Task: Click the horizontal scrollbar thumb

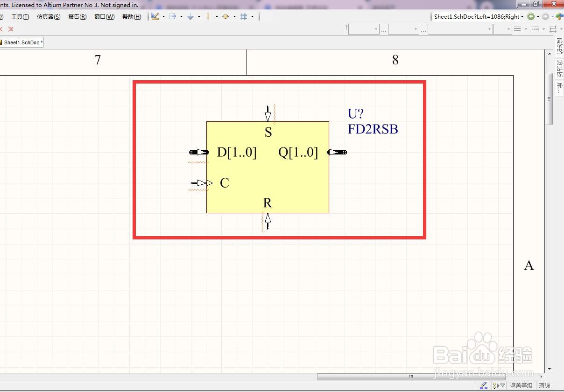Action: point(411,377)
